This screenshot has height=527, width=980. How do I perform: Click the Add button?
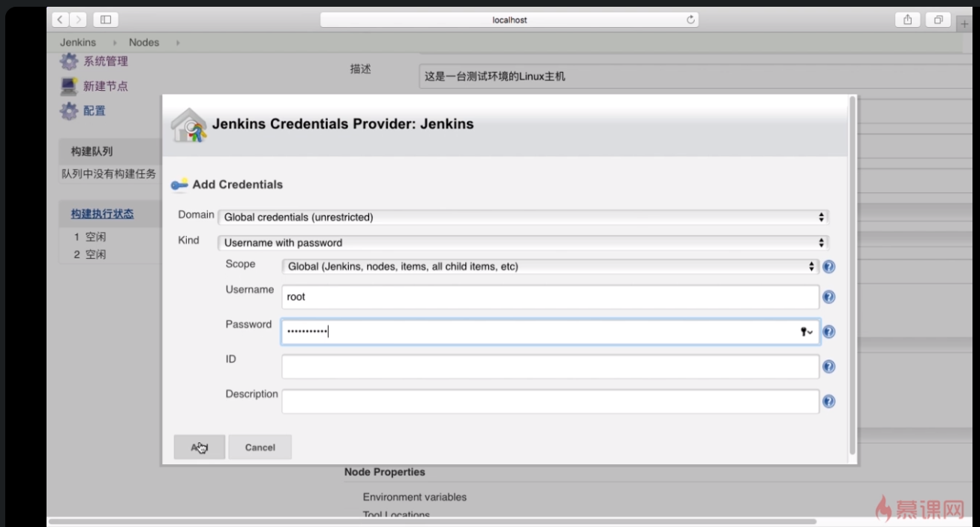click(x=199, y=447)
